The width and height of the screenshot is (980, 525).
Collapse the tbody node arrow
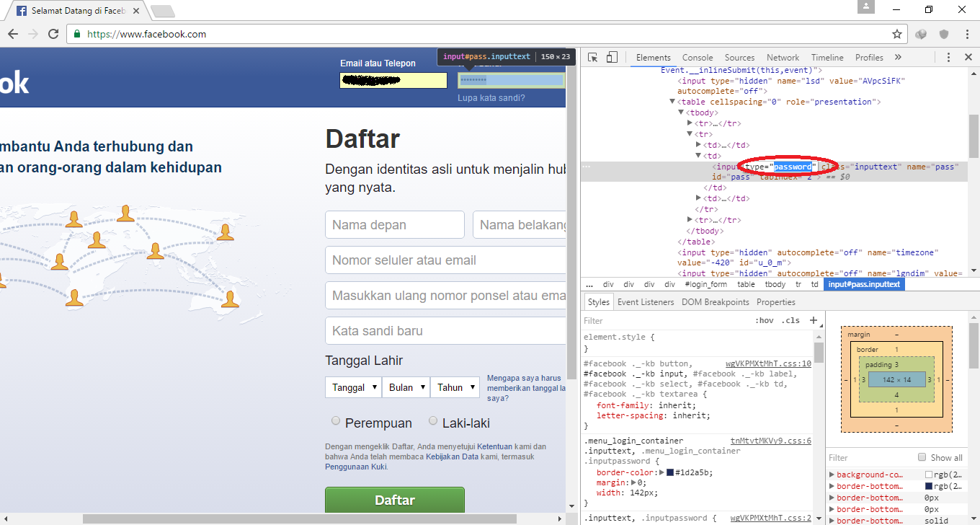coord(681,112)
